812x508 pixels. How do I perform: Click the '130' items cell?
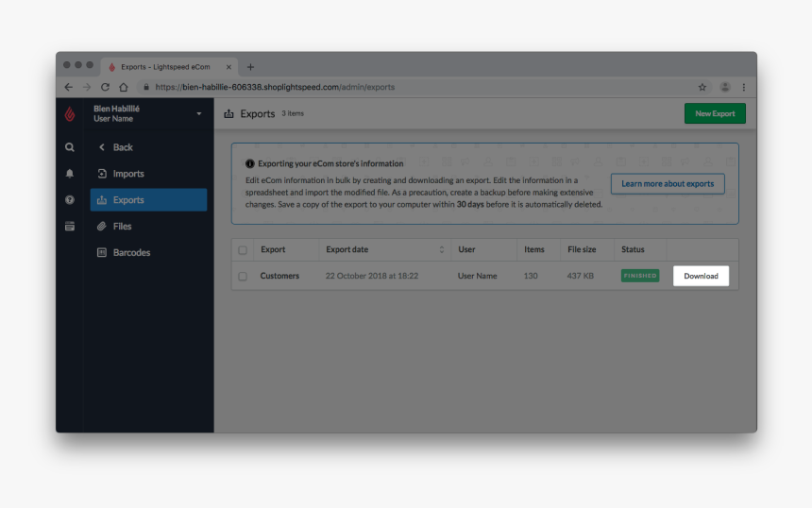[531, 276]
